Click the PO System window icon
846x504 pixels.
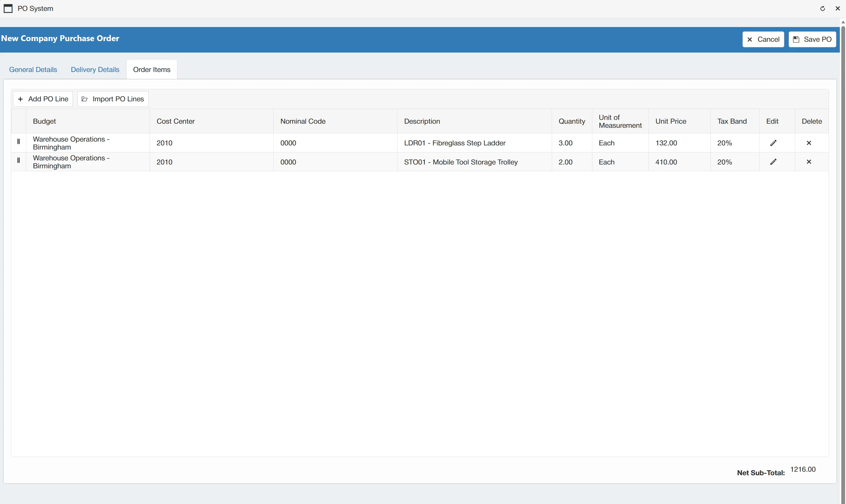pyautogui.click(x=8, y=9)
